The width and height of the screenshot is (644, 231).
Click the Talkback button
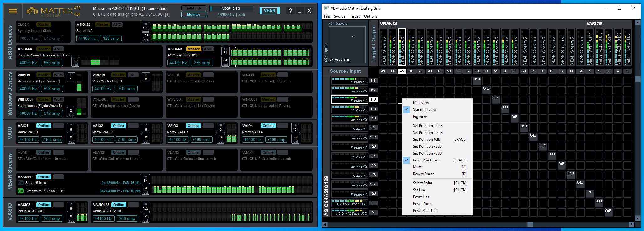[194, 8]
